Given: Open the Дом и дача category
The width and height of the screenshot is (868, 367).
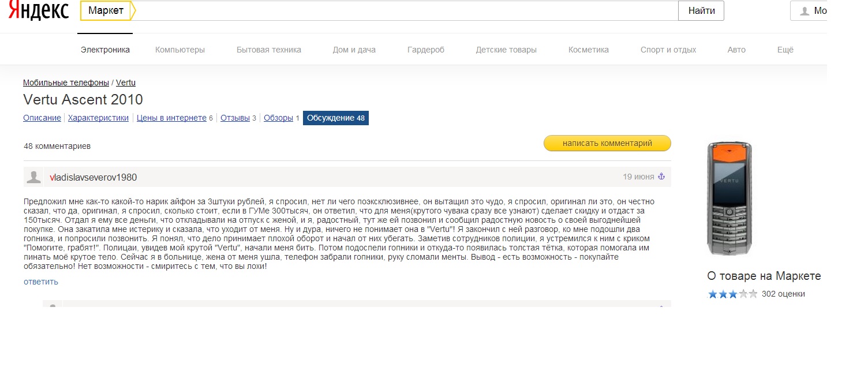Looking at the screenshot, I should point(354,50).
